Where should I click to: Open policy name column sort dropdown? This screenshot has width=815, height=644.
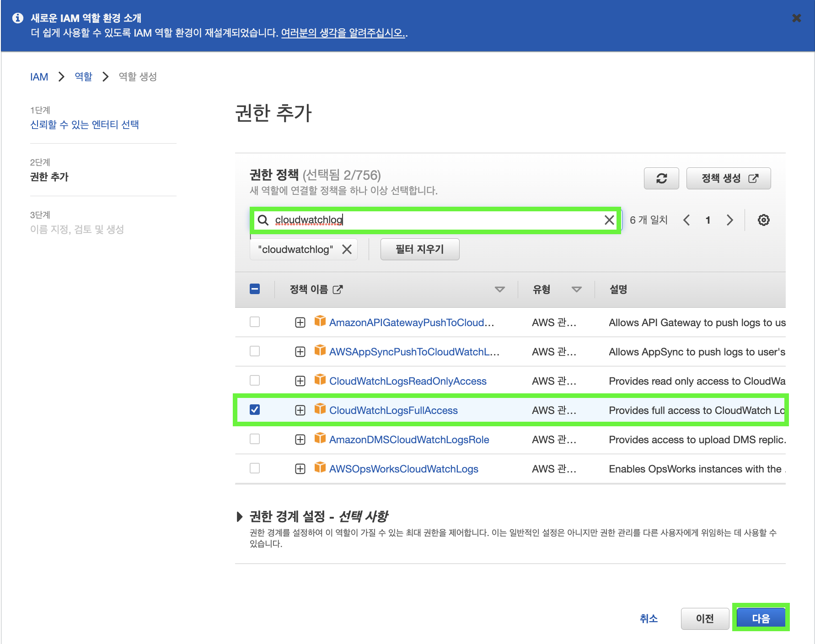[500, 290]
